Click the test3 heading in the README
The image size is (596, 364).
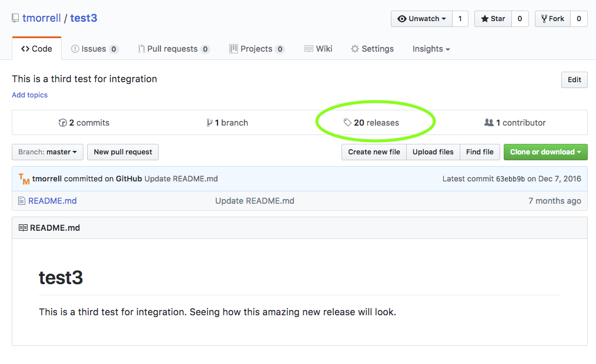(x=61, y=278)
